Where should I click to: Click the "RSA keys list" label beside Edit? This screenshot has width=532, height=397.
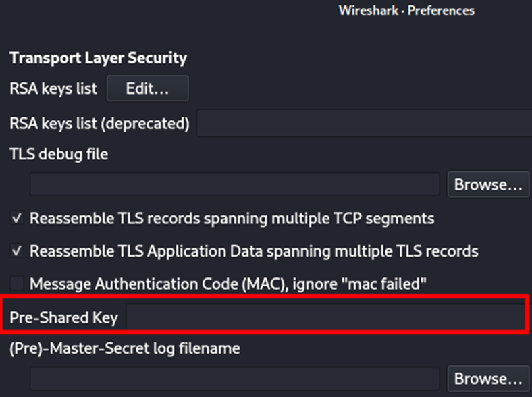point(53,88)
